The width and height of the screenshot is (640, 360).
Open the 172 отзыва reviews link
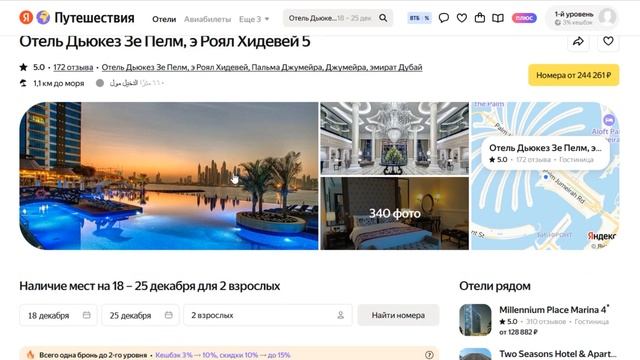tap(73, 67)
